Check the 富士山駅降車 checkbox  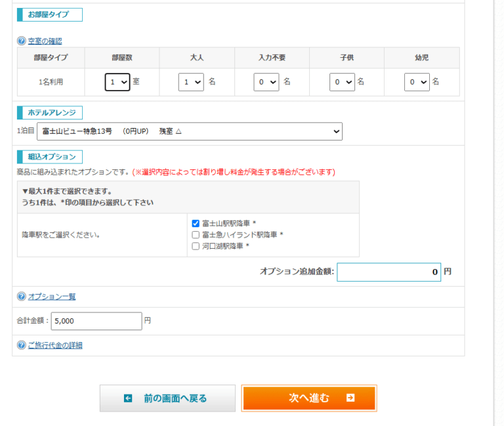(196, 223)
